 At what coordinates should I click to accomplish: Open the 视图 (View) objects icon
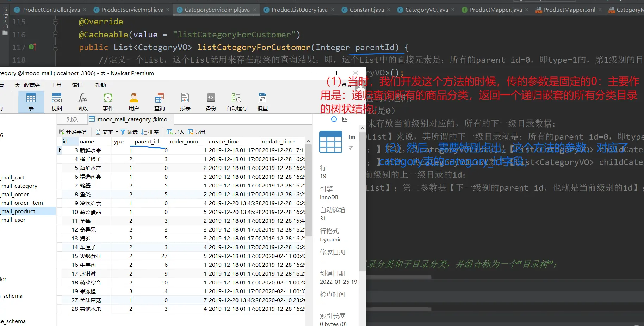tap(57, 101)
